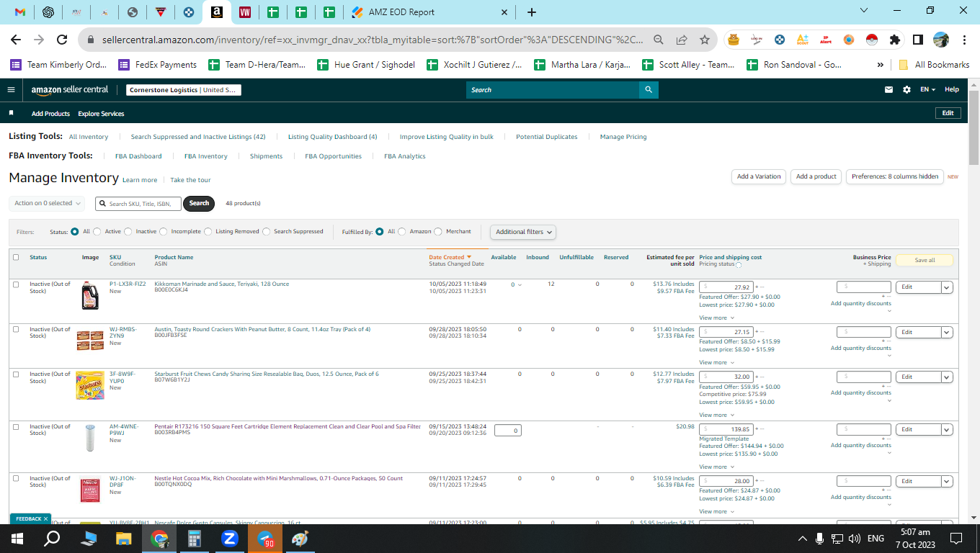Click the SKU, Title, ISBN search field
This screenshot has height=553, width=980.
138,203
